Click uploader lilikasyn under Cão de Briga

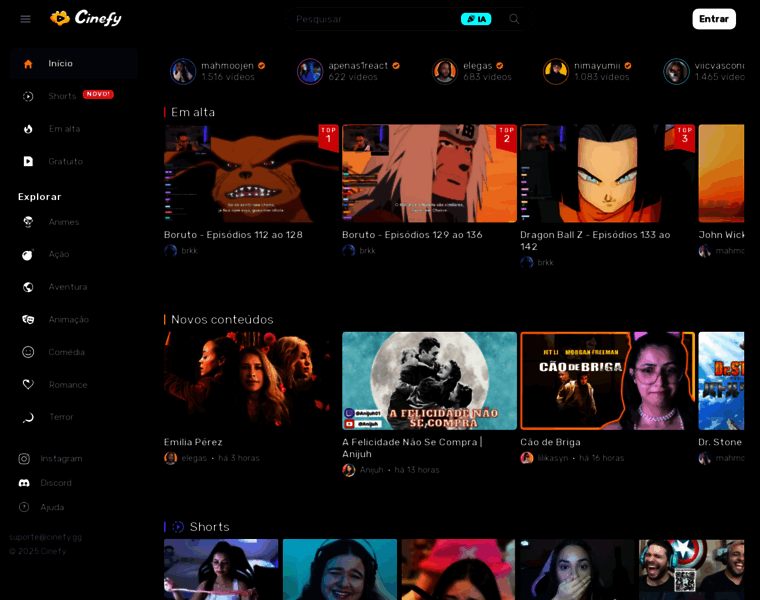(x=553, y=458)
